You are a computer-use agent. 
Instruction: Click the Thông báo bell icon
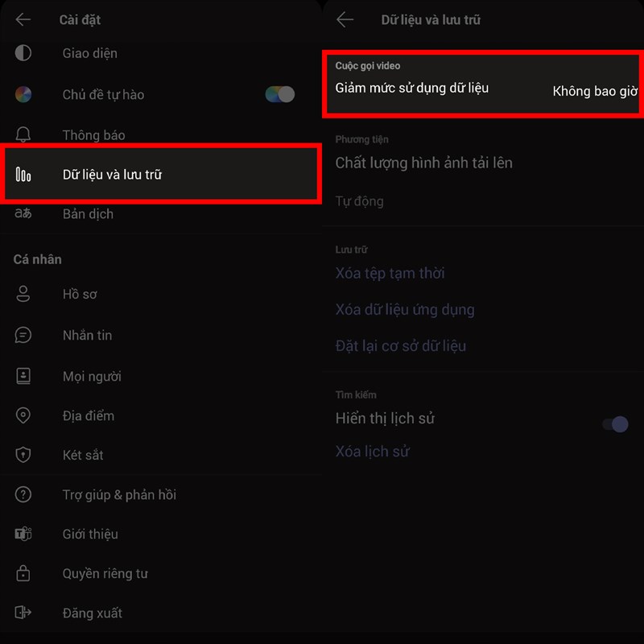pos(23,135)
